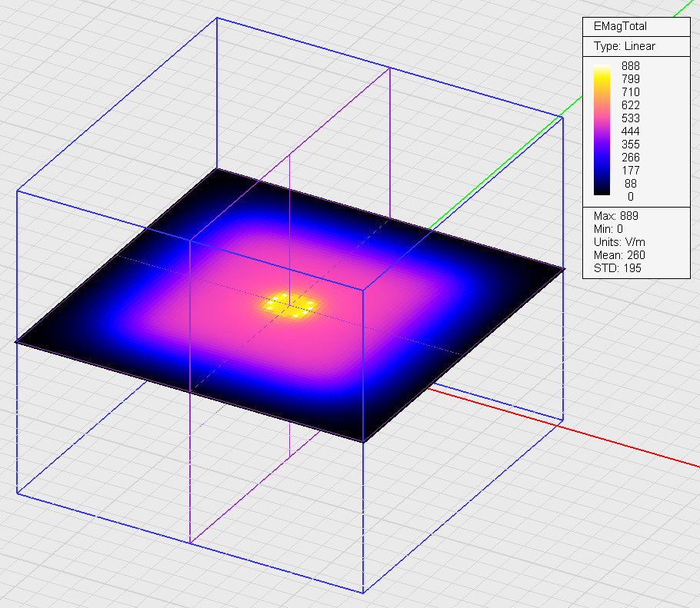The height and width of the screenshot is (608, 700).
Task: Select the Type: Linear legend label
Action: tap(624, 46)
